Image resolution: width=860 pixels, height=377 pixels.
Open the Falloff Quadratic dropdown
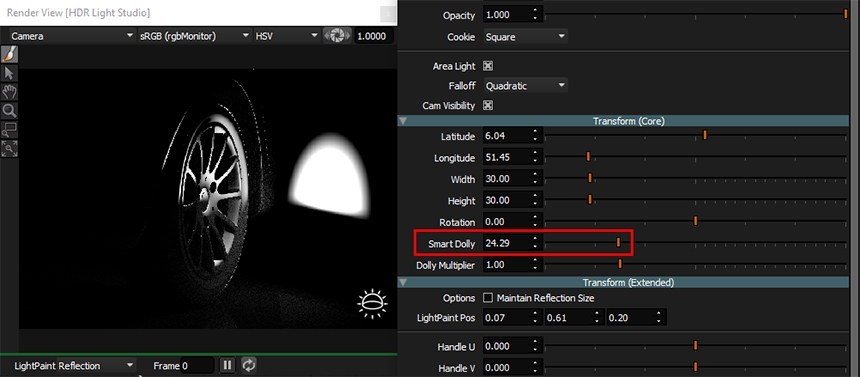click(525, 86)
